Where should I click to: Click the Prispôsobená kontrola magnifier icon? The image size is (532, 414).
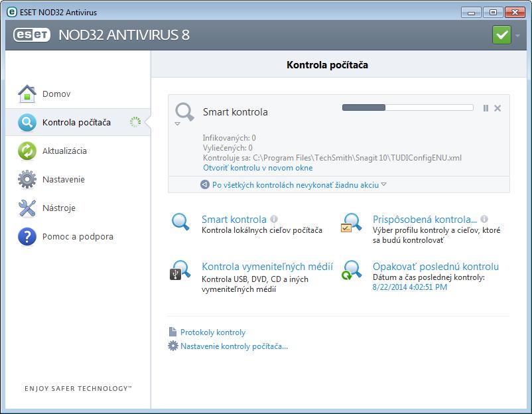[352, 223]
